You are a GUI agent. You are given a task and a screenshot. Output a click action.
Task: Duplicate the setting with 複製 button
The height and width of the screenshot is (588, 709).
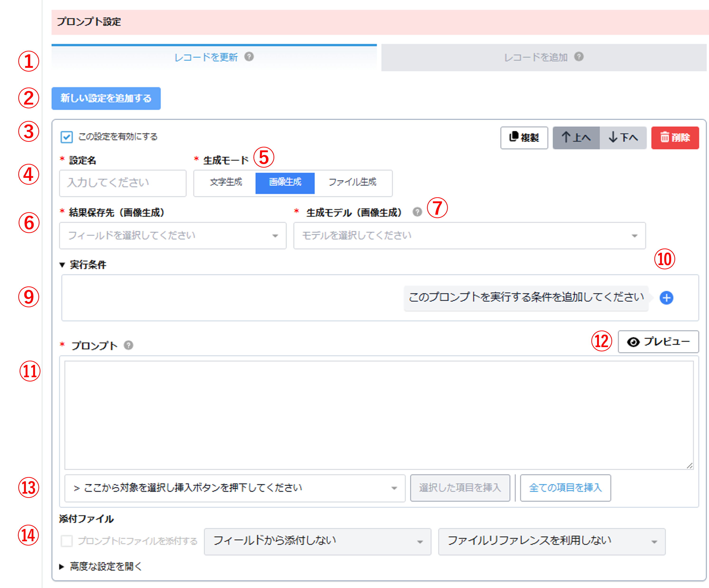pyautogui.click(x=524, y=138)
